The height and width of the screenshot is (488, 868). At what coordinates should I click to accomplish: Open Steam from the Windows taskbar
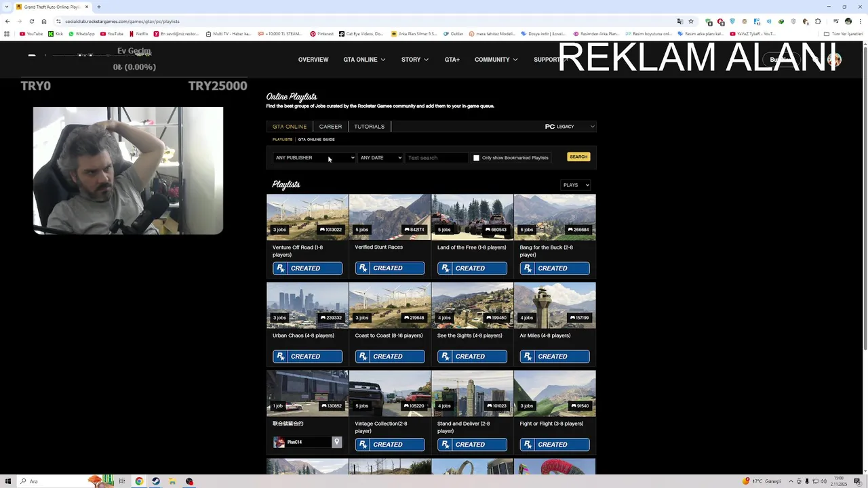pos(156,481)
